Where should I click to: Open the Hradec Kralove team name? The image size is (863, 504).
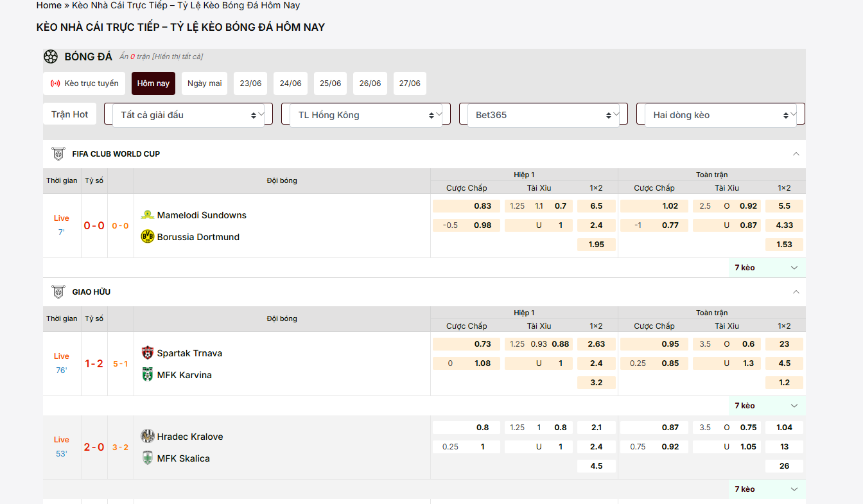(190, 437)
